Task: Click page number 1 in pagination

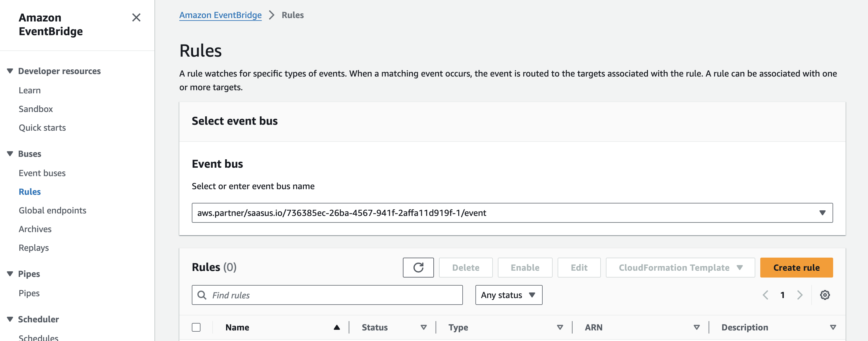Action: click(782, 295)
